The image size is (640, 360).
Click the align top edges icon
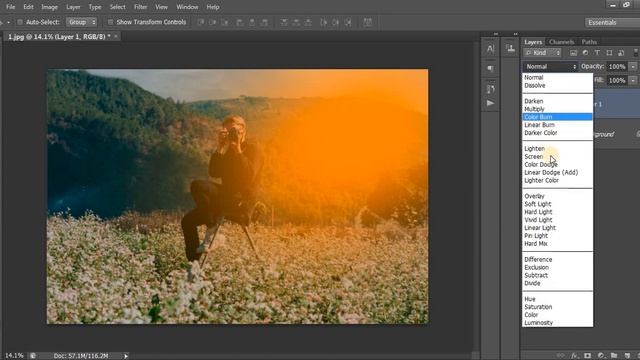click(200, 22)
